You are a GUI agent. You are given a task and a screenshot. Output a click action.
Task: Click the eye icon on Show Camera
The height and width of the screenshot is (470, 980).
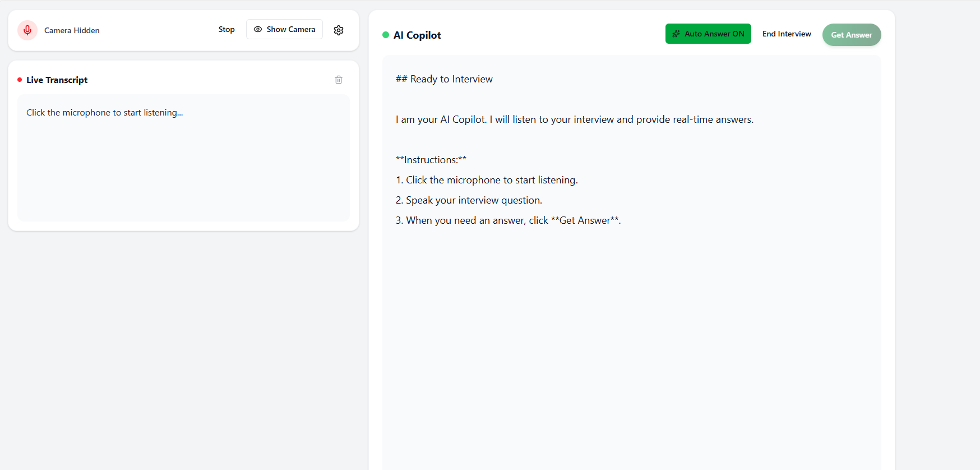(x=258, y=29)
